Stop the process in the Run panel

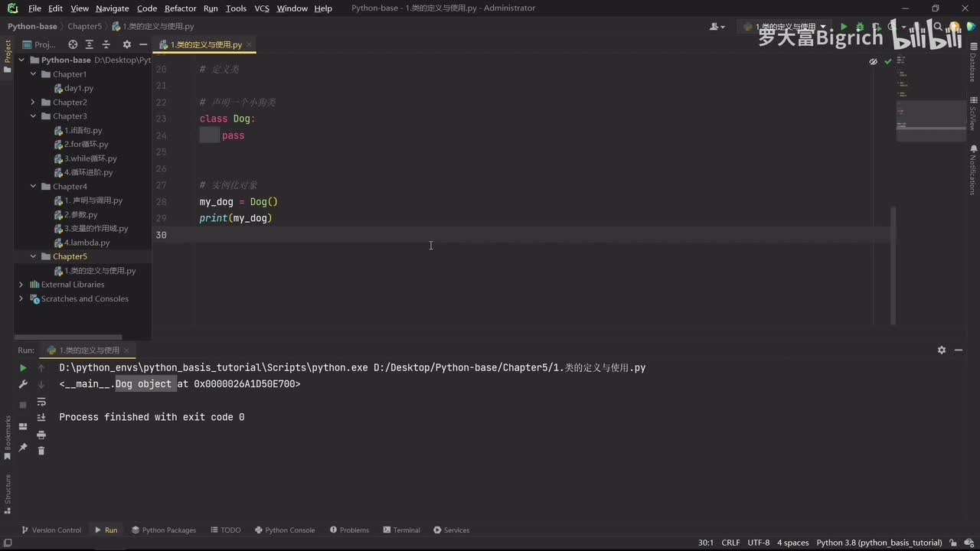[23, 404]
